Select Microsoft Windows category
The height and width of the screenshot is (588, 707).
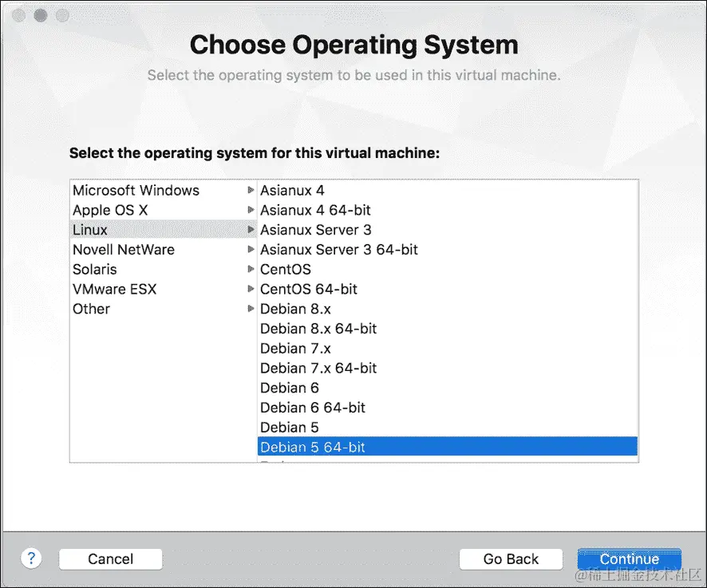pyautogui.click(x=164, y=191)
